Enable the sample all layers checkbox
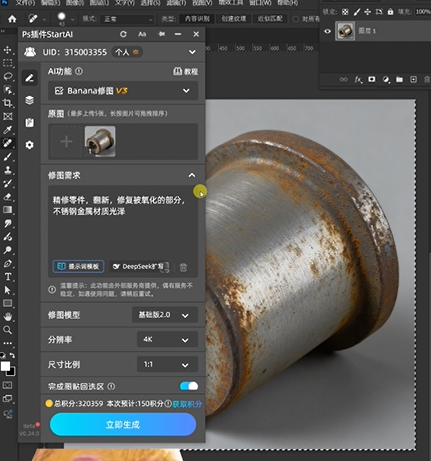 click(x=295, y=19)
